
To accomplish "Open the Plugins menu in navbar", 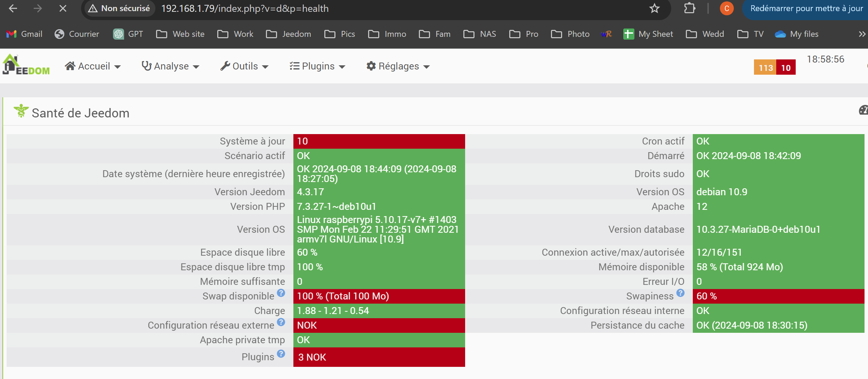I will coord(317,66).
